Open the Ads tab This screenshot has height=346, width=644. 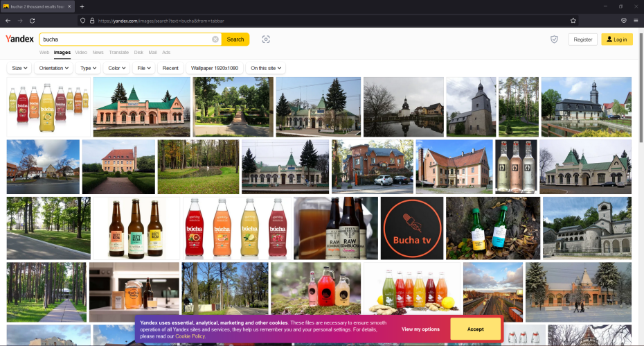pyautogui.click(x=166, y=53)
